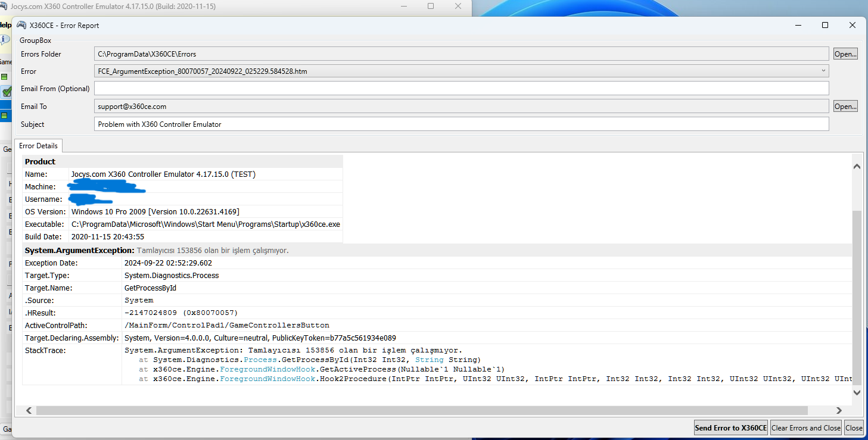Click the Username label in Product table

[43, 199]
